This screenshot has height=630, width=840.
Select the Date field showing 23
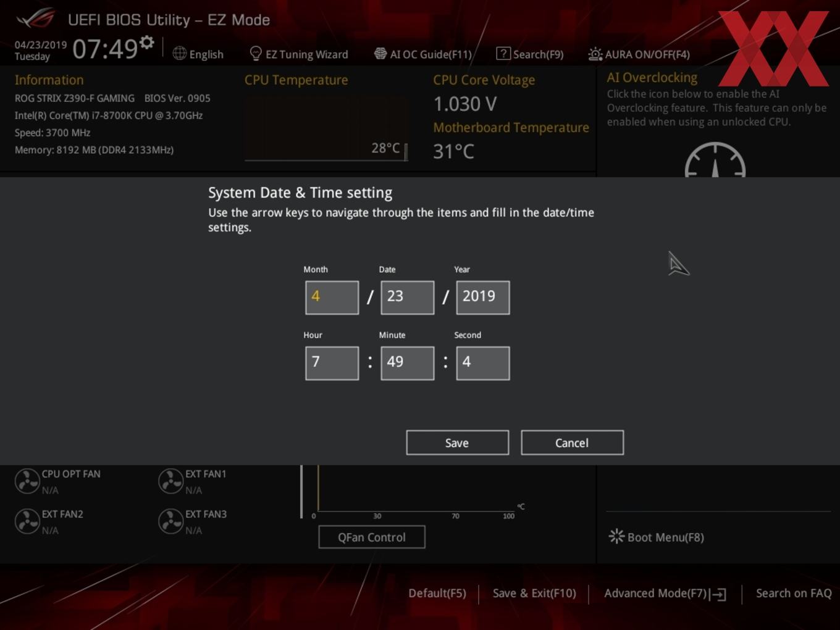tap(407, 297)
